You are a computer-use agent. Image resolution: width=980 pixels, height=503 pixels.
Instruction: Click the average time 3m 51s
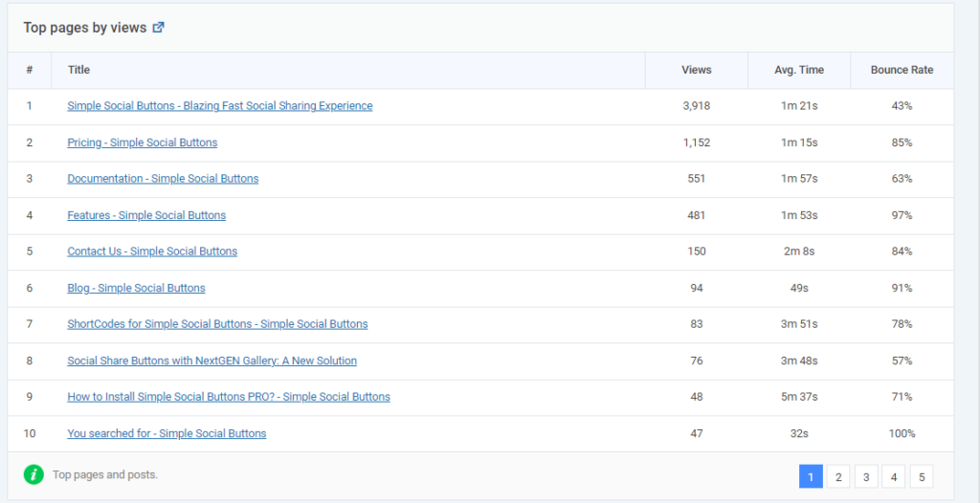pos(799,324)
